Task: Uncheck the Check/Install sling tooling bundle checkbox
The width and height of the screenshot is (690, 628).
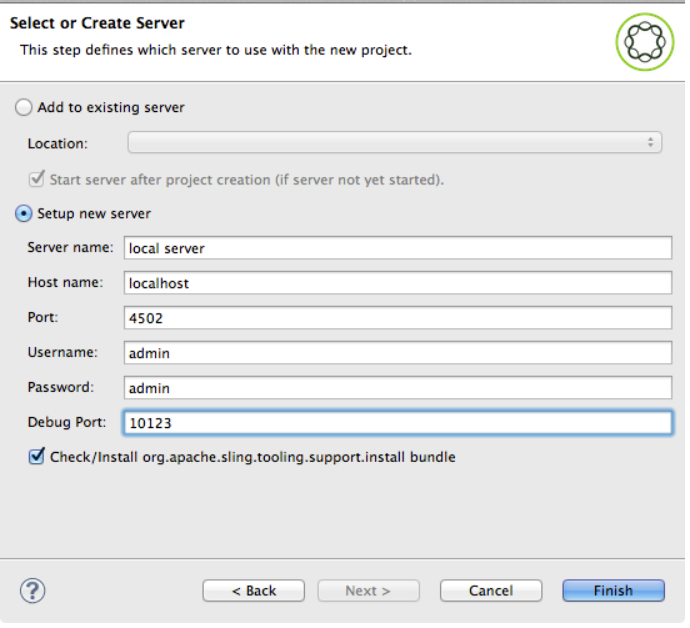Action: point(37,457)
